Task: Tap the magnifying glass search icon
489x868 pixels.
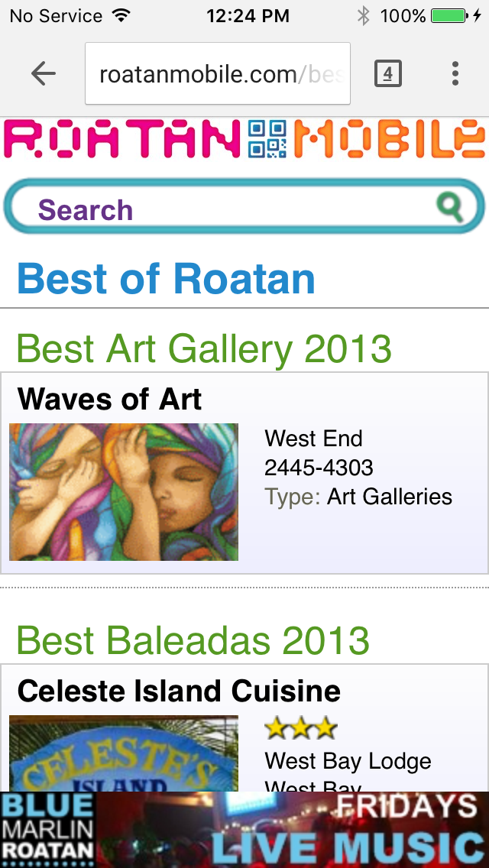Action: (450, 206)
